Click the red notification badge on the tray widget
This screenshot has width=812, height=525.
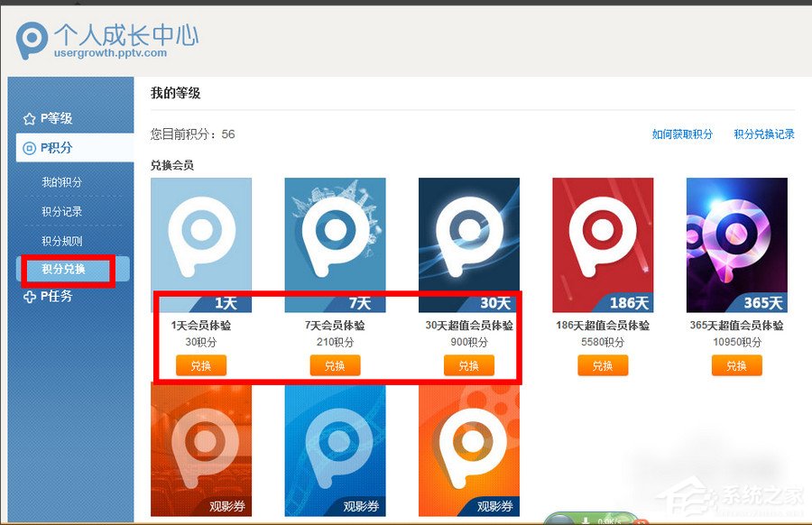(x=641, y=522)
